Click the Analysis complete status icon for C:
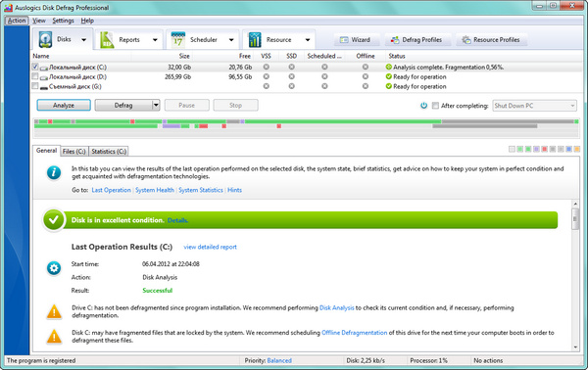 [388, 67]
